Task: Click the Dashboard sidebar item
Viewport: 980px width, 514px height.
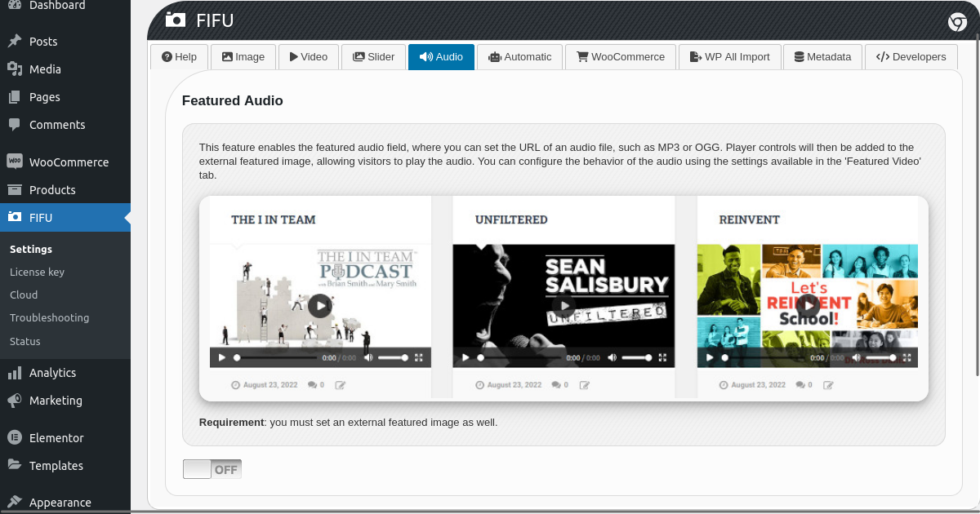Action: click(x=65, y=7)
